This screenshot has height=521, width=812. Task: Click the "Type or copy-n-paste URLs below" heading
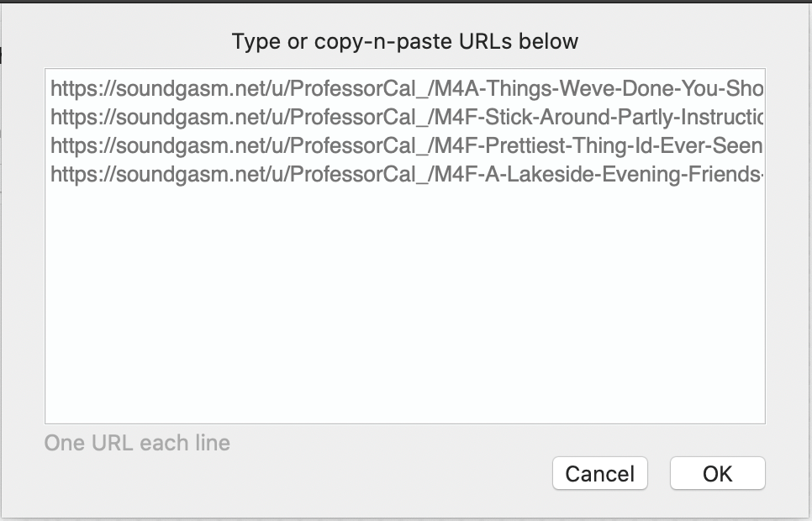pyautogui.click(x=405, y=41)
